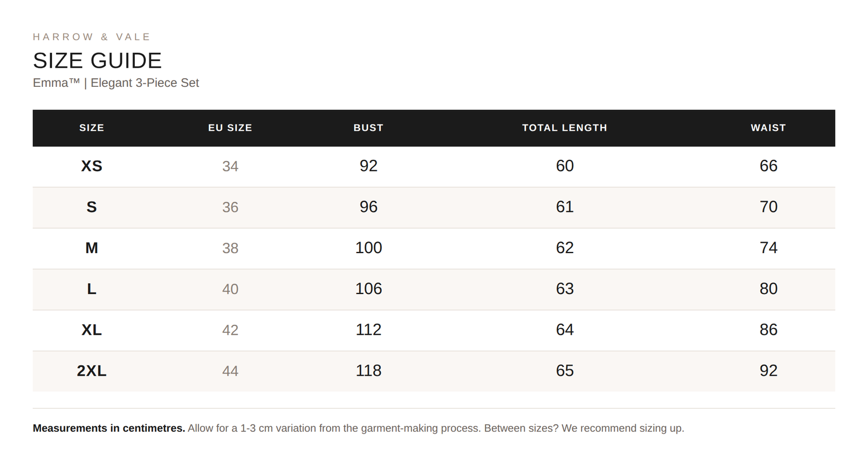Click the XL size label
Screen dimensions: 868x462
point(91,330)
